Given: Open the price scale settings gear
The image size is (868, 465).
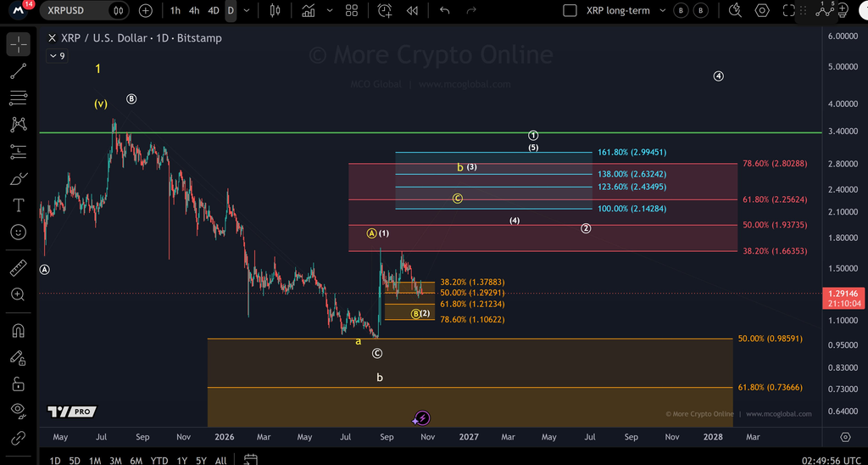Looking at the screenshot, I should pos(845,437).
